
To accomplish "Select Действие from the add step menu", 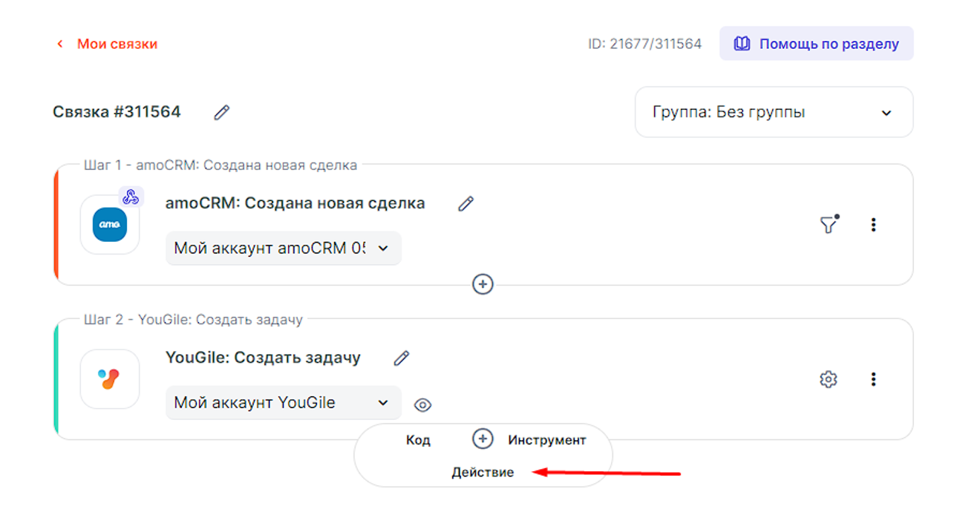I will tap(483, 473).
